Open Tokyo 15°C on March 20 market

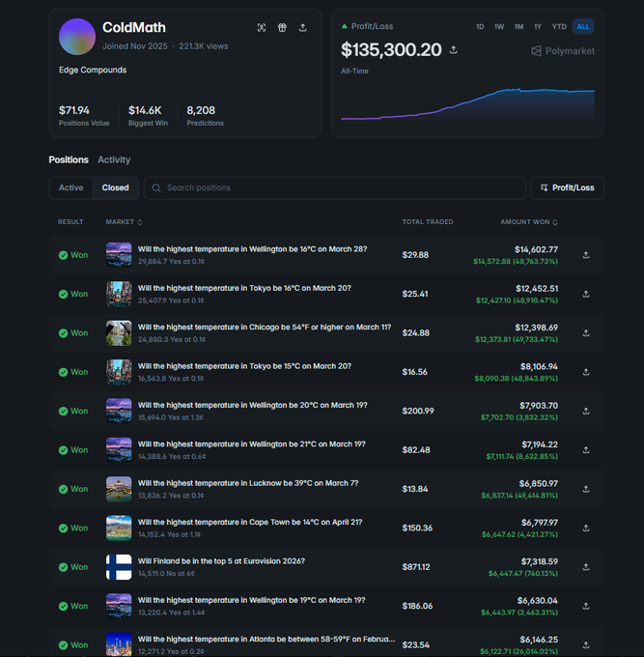pos(244,366)
